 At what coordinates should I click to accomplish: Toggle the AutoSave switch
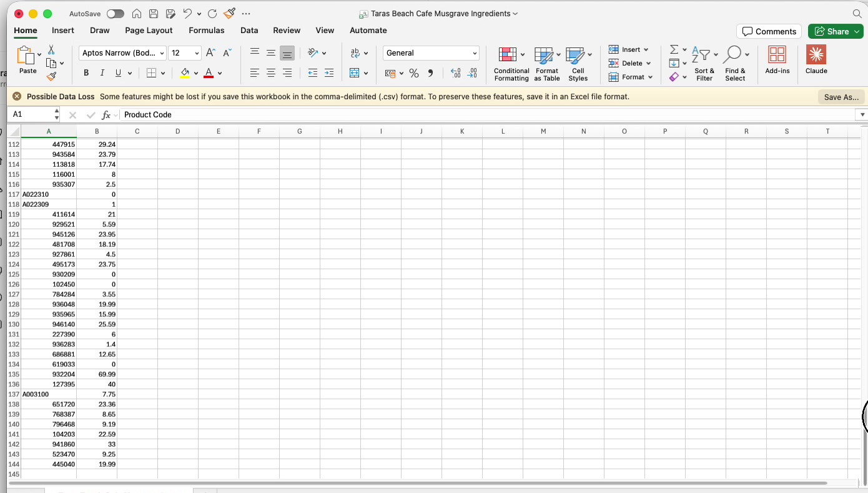116,14
